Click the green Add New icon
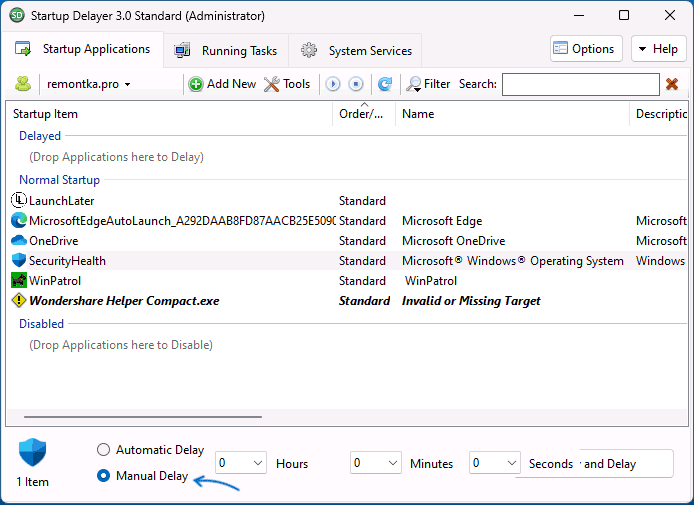The image size is (694, 505). pos(196,84)
